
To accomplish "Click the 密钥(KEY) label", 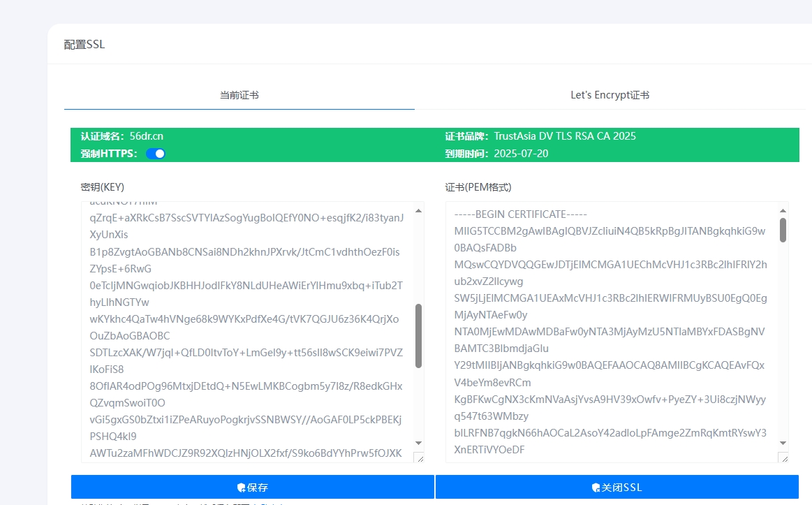I will coord(103,187).
